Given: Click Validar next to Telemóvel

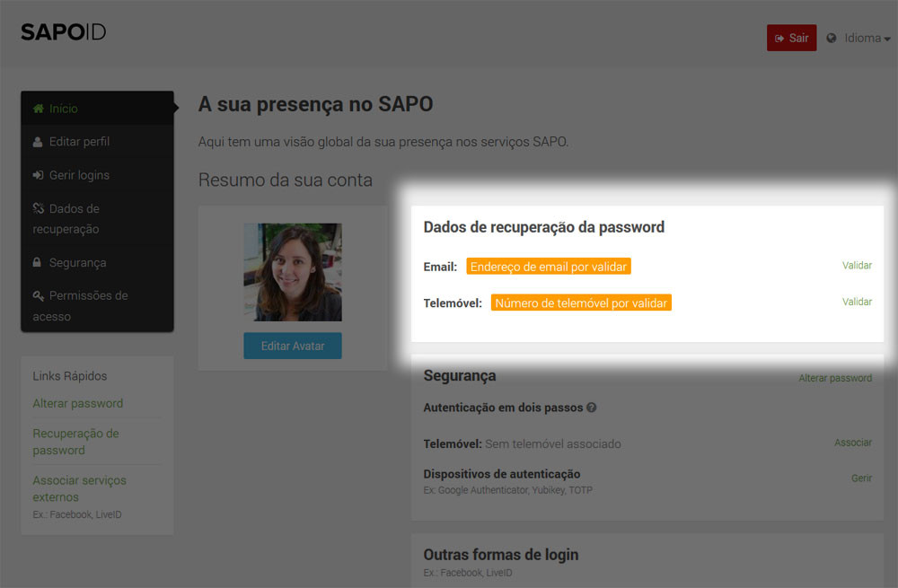Looking at the screenshot, I should 856,302.
